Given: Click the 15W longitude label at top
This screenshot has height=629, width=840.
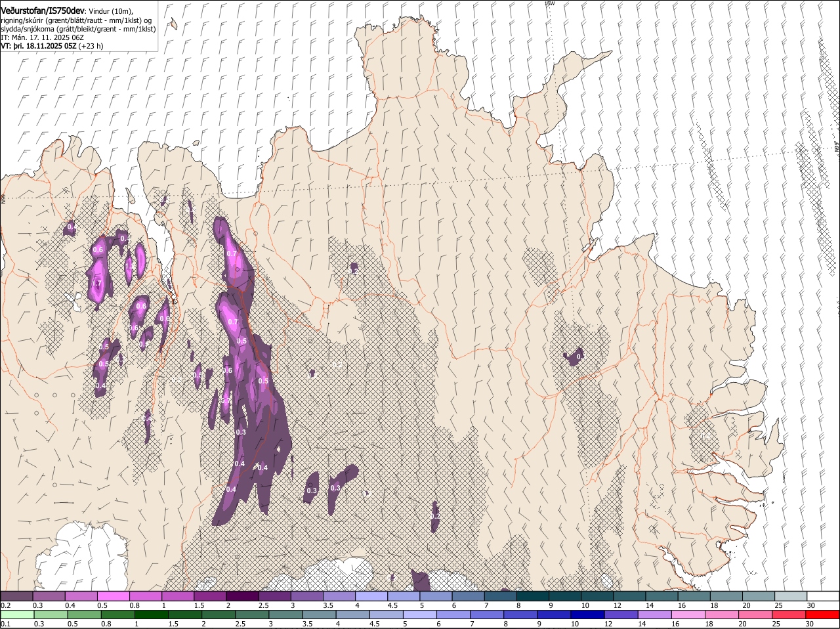Looking at the screenshot, I should click(x=549, y=4).
